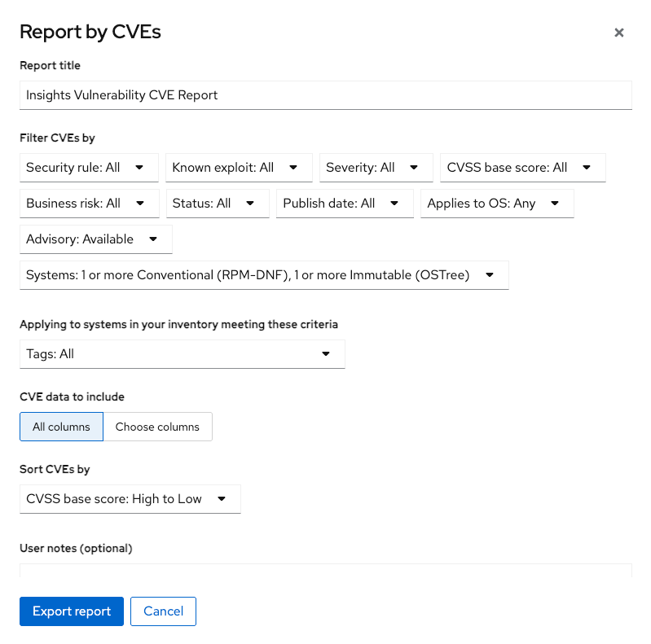Click the Report title input field
This screenshot has width=651, height=644.
[x=326, y=95]
